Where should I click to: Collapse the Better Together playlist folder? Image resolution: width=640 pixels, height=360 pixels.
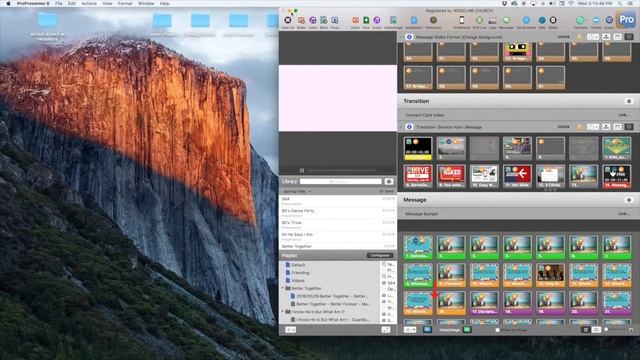tap(282, 288)
